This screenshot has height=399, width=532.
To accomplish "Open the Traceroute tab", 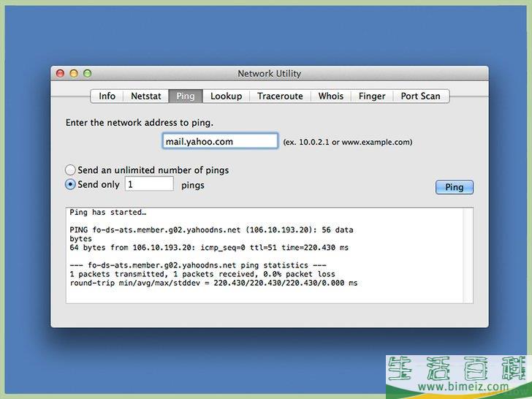I will click(280, 96).
